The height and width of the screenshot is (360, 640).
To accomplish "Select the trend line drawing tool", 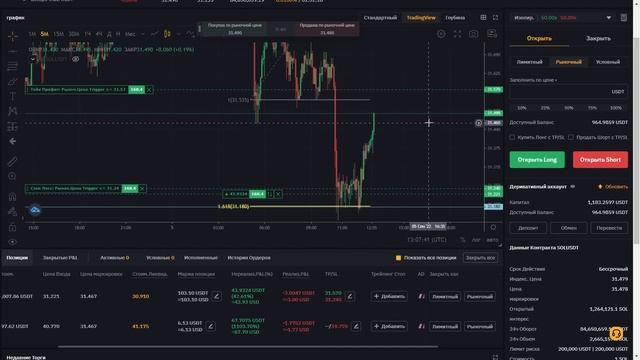I will tap(13, 51).
